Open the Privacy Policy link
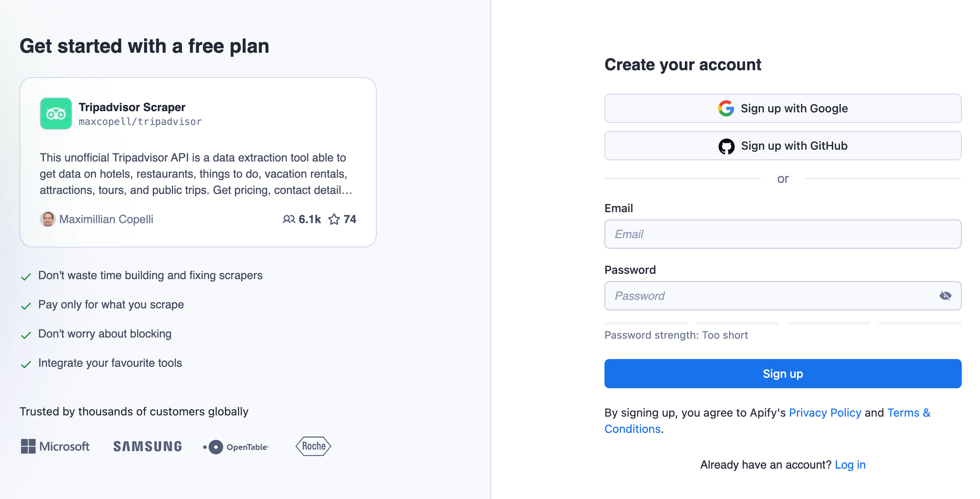This screenshot has width=980, height=499. (x=825, y=413)
